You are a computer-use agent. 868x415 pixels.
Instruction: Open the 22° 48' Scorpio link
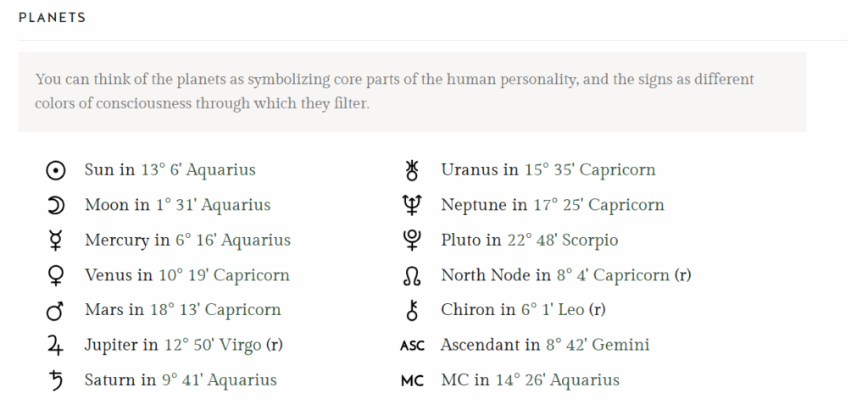click(x=563, y=241)
